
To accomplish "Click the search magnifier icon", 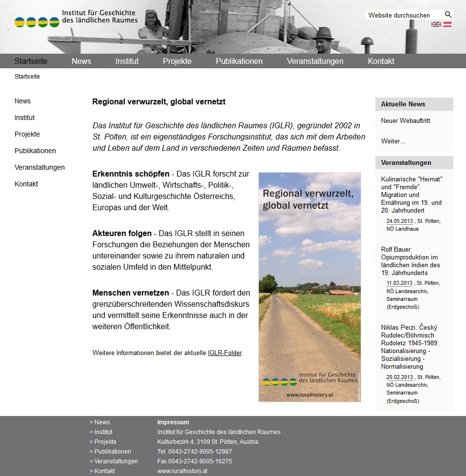I will tap(448, 15).
